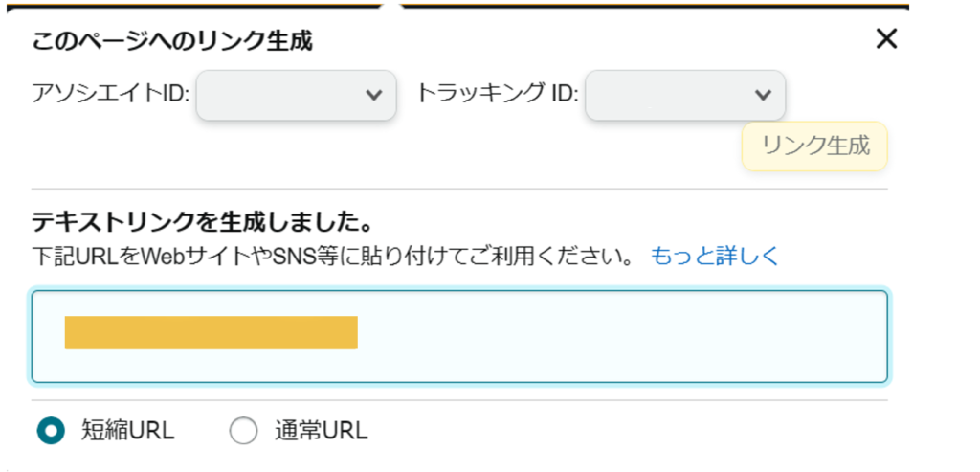Close the link generation dialog
The width and height of the screenshot is (980, 472).
pos(886,40)
